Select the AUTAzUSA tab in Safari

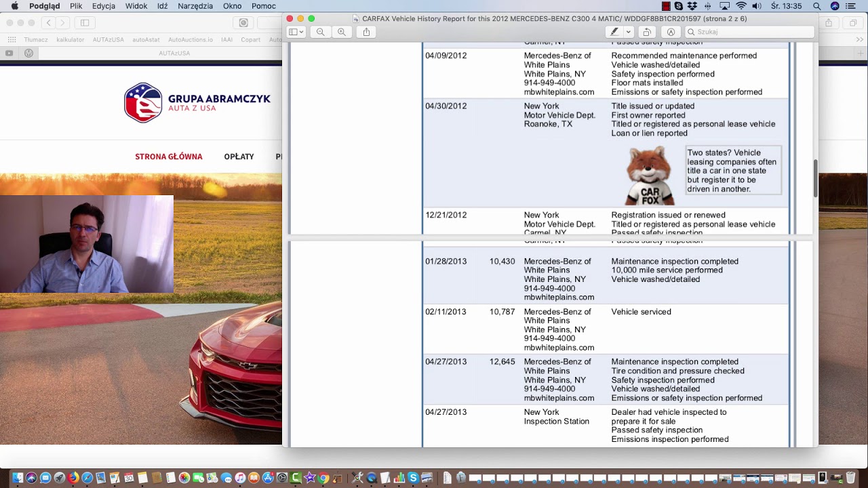(174, 53)
